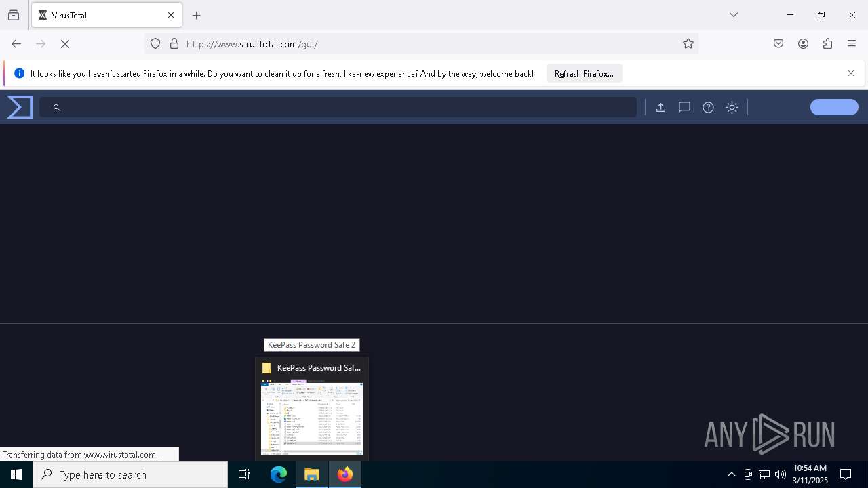Click the taskbar search box
Image resolution: width=868 pixels, height=488 pixels.
130,474
